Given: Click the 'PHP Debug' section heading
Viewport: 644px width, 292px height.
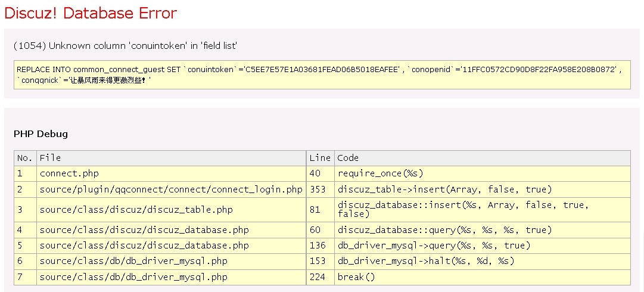Looking at the screenshot, I should point(41,134).
